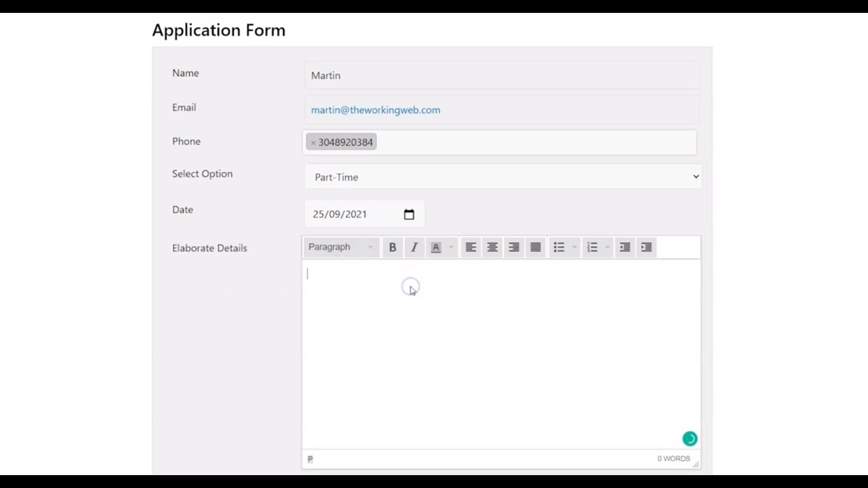Focus the Name field containing Martin
The width and height of the screenshot is (868, 488).
click(x=502, y=75)
